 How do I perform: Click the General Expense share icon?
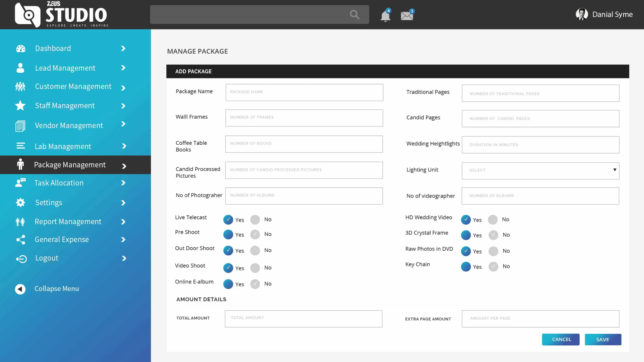click(21, 240)
